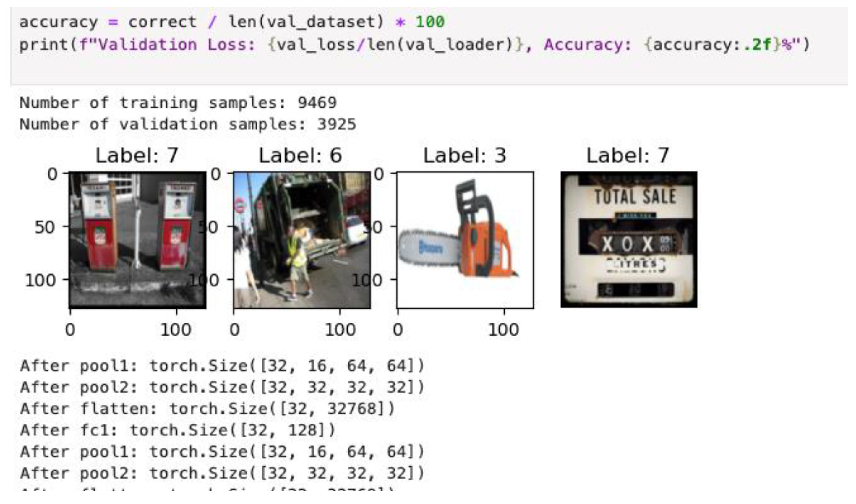Click the 'Label: 3' plot title
The width and height of the screenshot is (856, 504).
[x=464, y=155]
